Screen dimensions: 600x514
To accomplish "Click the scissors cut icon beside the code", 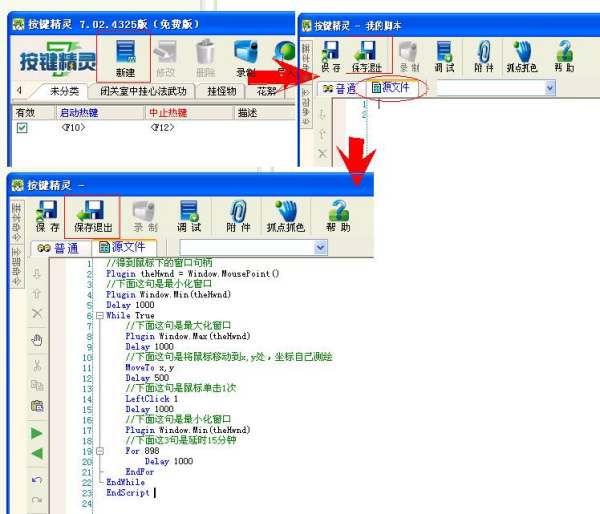I will click(x=37, y=365).
